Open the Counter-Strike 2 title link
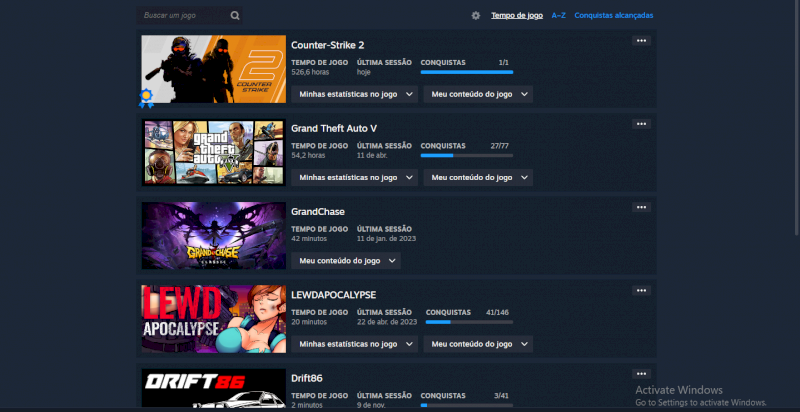 click(x=328, y=45)
